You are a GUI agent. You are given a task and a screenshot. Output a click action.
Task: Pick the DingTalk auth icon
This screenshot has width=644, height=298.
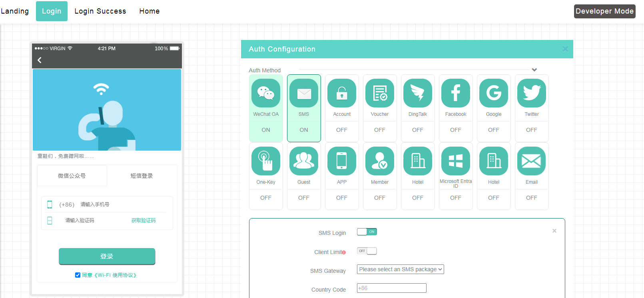[418, 93]
